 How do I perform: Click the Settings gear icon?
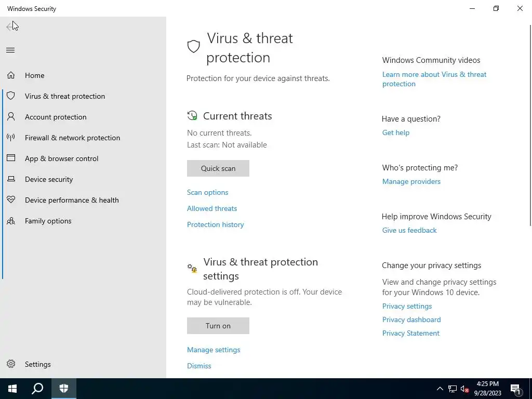pos(11,364)
